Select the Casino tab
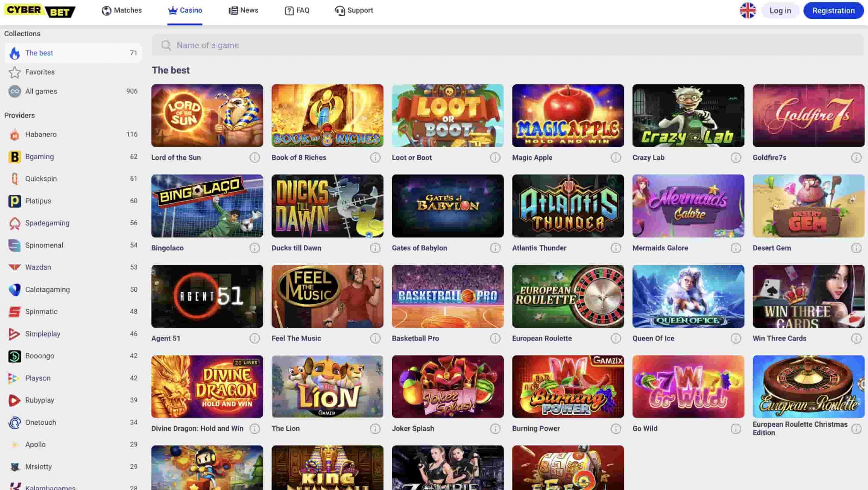The width and height of the screenshot is (868, 490). [185, 11]
